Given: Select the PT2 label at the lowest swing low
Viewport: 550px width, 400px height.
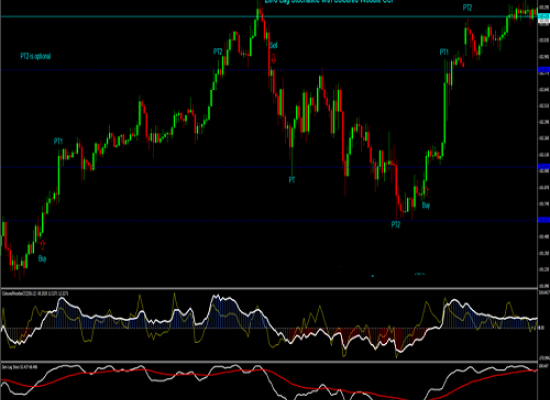Looking at the screenshot, I should (395, 225).
